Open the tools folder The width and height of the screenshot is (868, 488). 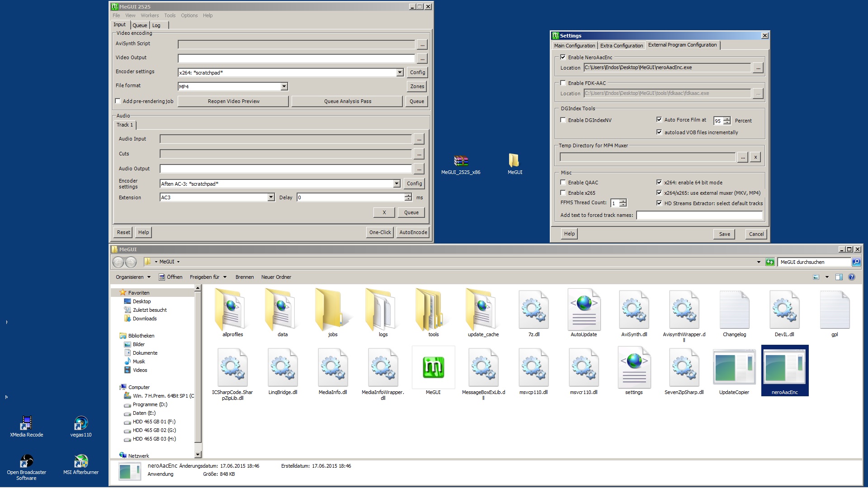click(433, 312)
